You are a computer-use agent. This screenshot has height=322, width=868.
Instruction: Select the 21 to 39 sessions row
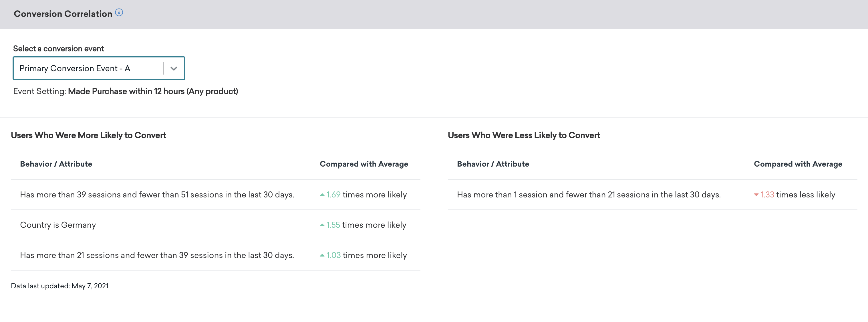(x=157, y=255)
